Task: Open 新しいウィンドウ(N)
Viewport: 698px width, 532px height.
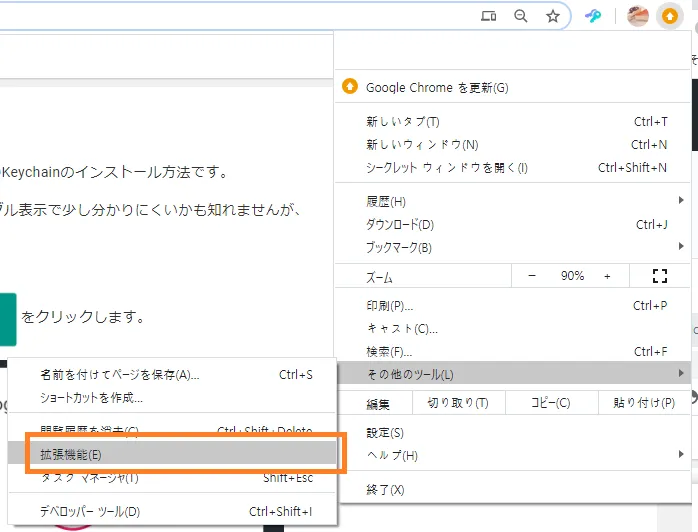Action: [x=512, y=145]
